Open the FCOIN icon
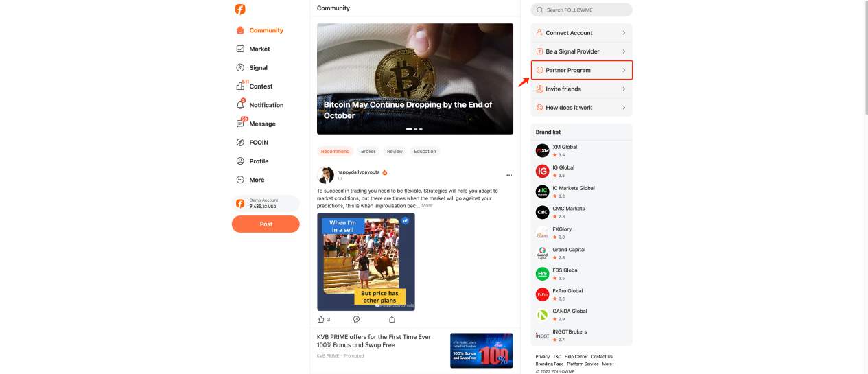Viewport: 868px width, 374px height. (x=240, y=142)
